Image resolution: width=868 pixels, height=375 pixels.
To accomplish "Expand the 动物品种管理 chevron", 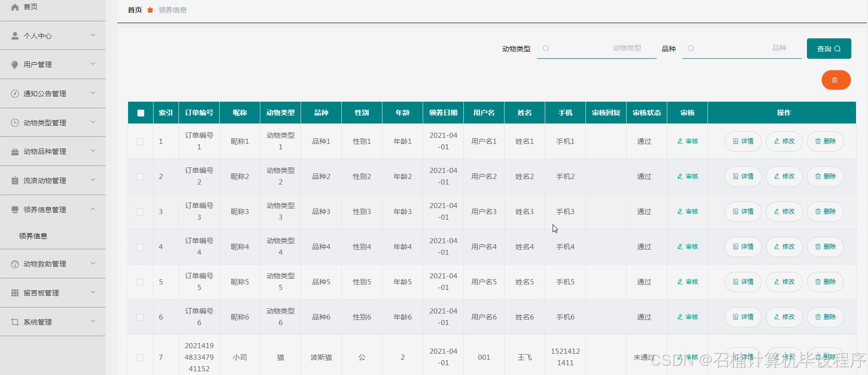I will tap(93, 151).
